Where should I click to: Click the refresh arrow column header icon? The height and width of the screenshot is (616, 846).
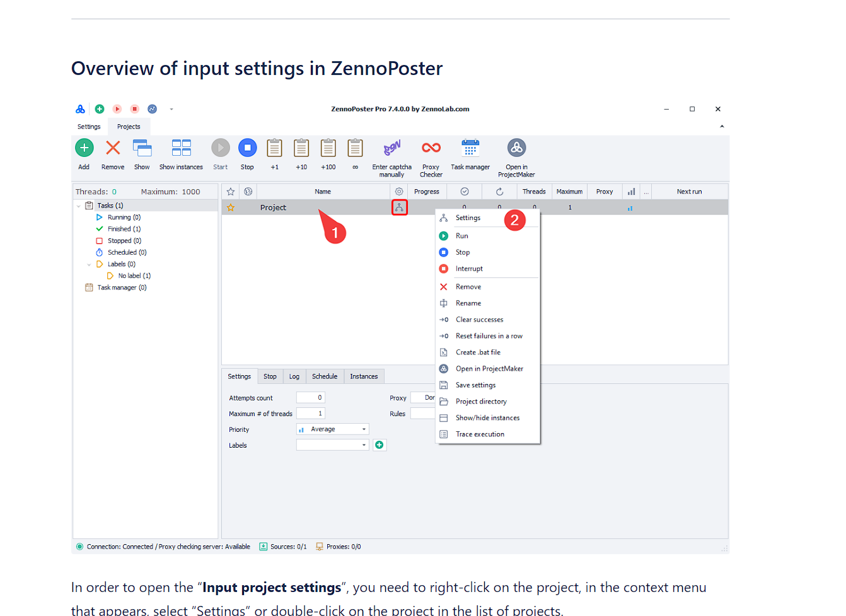click(499, 192)
